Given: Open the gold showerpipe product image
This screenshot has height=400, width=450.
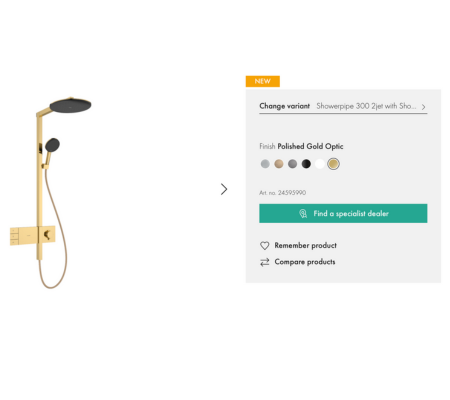Looking at the screenshot, I should pyautogui.click(x=51, y=193).
